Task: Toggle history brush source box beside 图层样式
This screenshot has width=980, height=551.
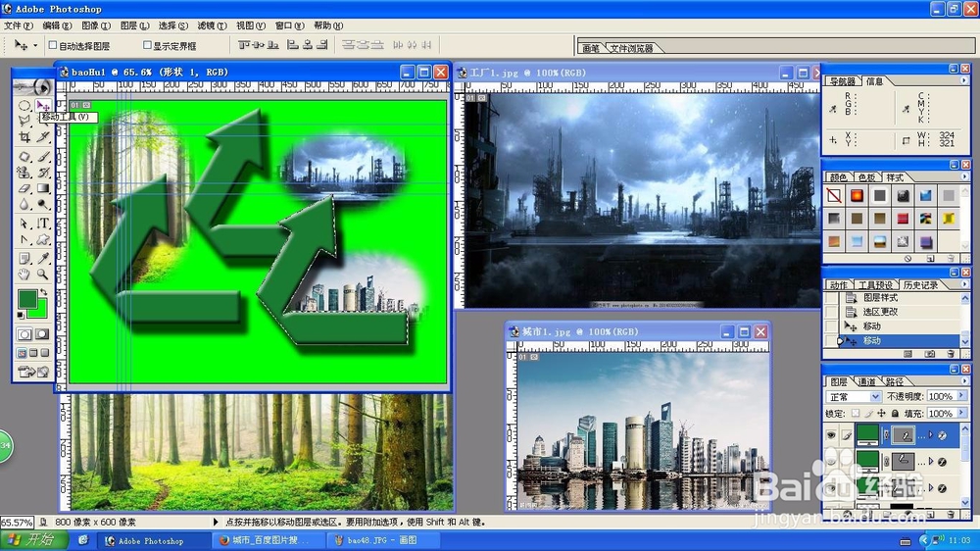Action: coord(831,298)
